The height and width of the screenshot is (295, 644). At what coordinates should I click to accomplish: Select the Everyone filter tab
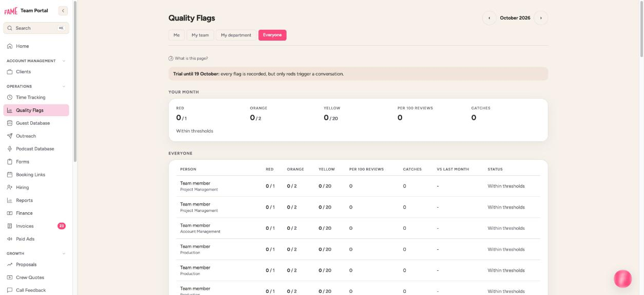tap(272, 35)
